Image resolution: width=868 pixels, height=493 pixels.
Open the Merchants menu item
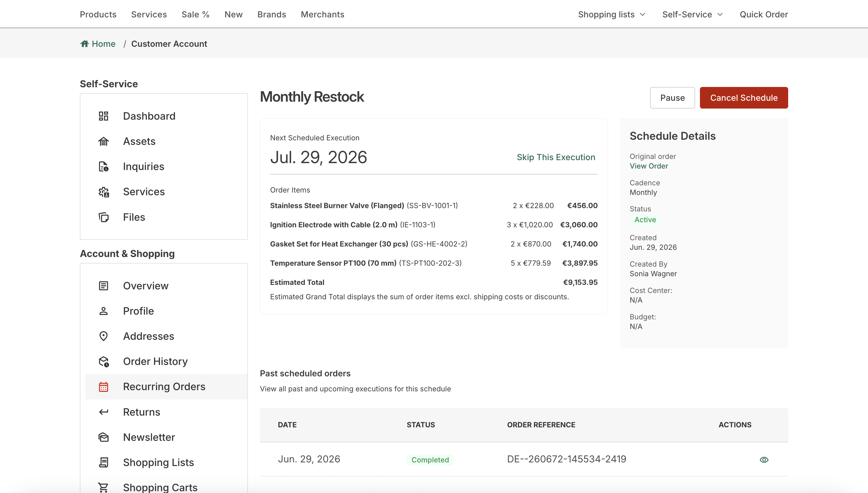pyautogui.click(x=323, y=15)
